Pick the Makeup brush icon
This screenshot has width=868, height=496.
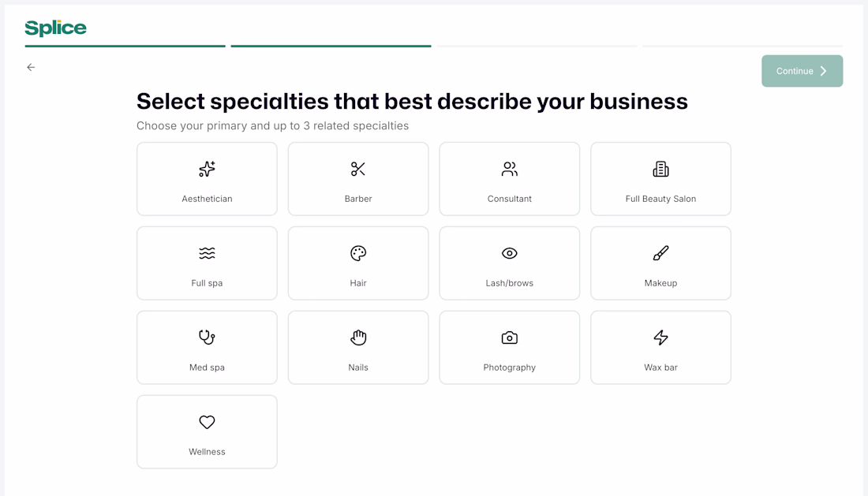click(660, 253)
